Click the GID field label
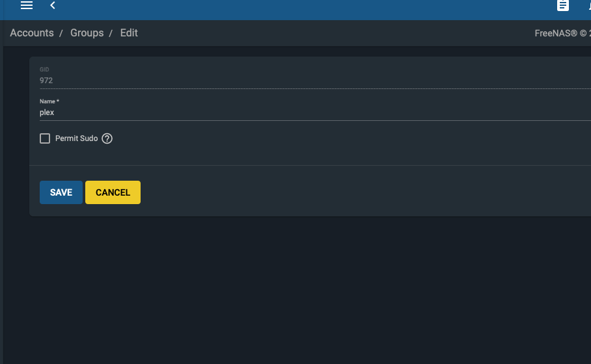This screenshot has width=591, height=364. click(44, 70)
